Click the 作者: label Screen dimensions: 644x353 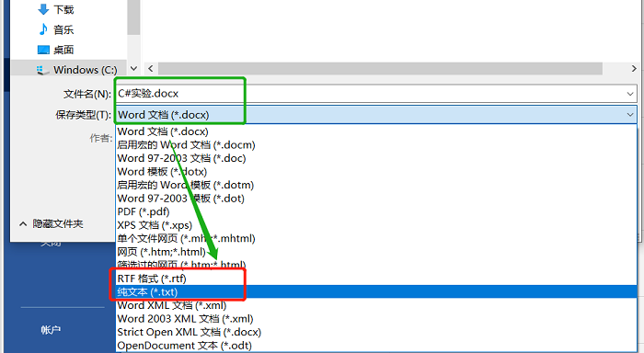click(101, 138)
